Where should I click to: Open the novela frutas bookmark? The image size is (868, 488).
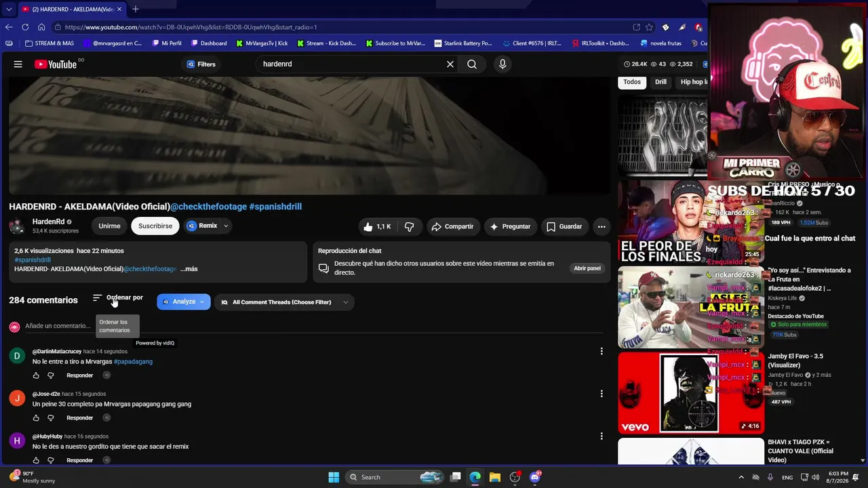(661, 43)
